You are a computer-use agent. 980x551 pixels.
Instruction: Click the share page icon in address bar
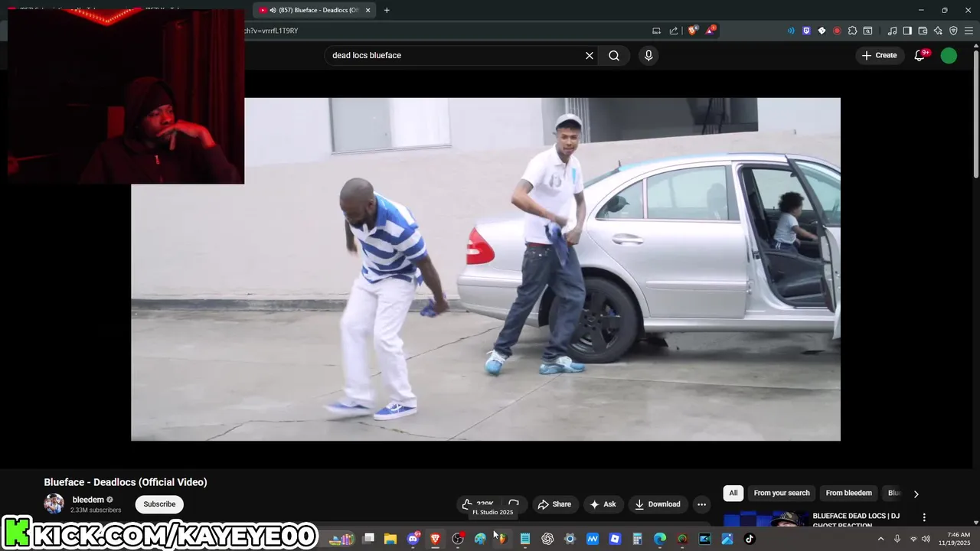point(674,31)
